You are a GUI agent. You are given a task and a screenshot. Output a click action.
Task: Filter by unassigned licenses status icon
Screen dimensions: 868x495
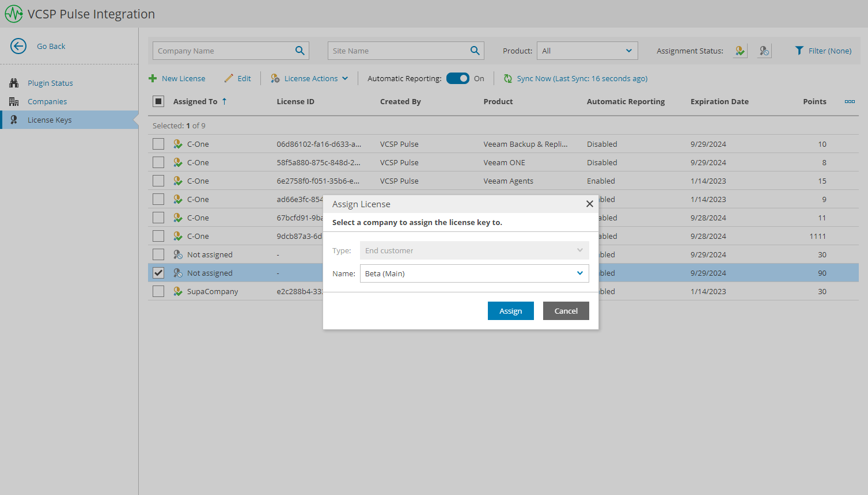click(x=764, y=51)
